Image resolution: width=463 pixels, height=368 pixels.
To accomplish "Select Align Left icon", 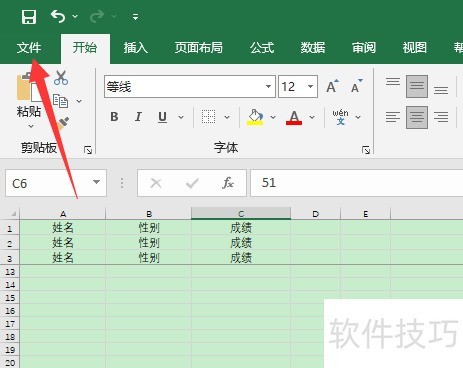I will point(393,117).
